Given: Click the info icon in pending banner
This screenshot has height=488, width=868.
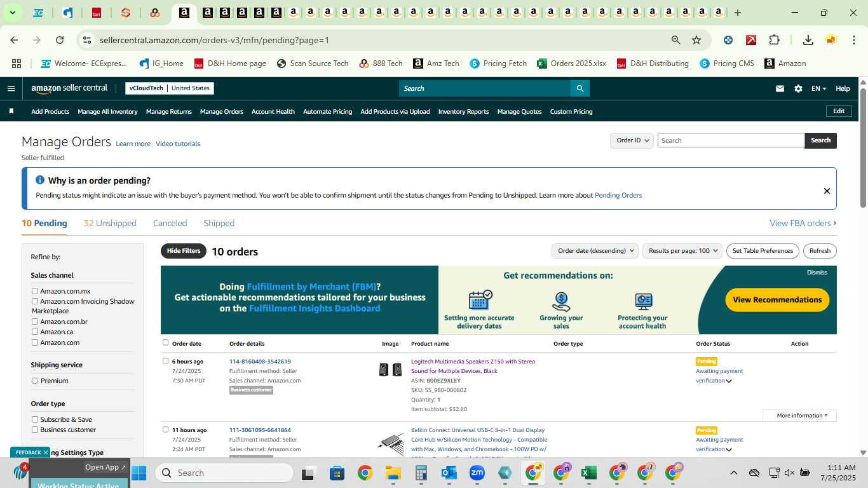Looking at the screenshot, I should point(40,180).
